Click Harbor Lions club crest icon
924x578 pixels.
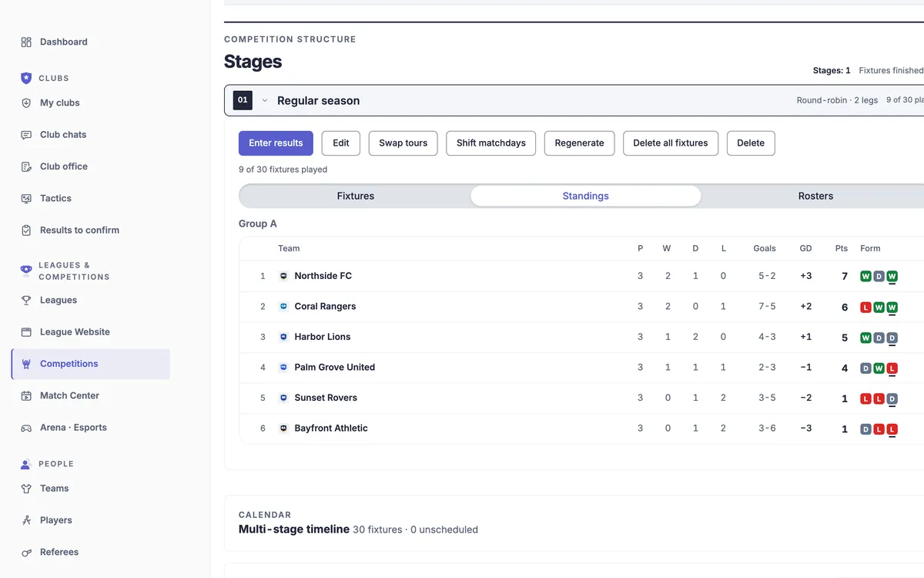[283, 337]
